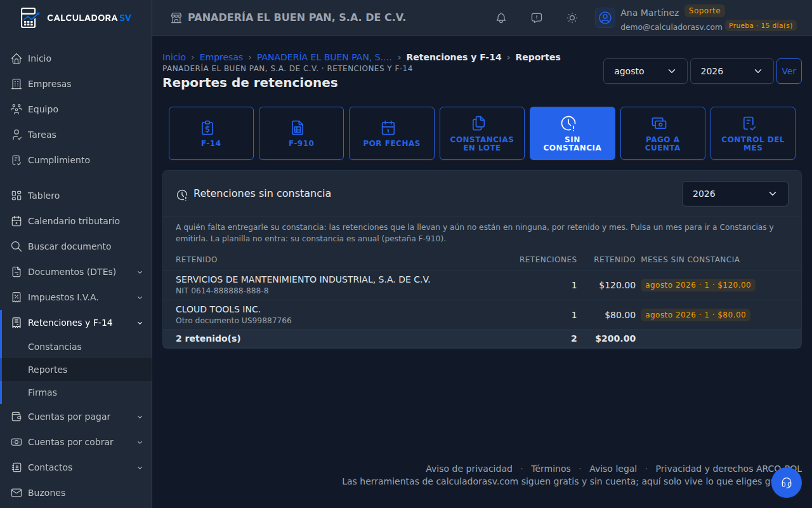The height and width of the screenshot is (508, 812).
Task: Select the Por Fechas report tab
Action: (x=391, y=133)
